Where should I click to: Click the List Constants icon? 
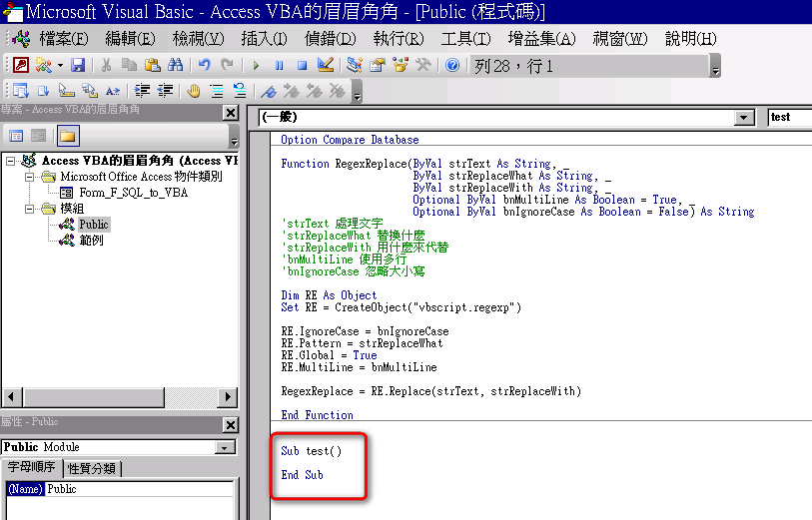[x=44, y=91]
